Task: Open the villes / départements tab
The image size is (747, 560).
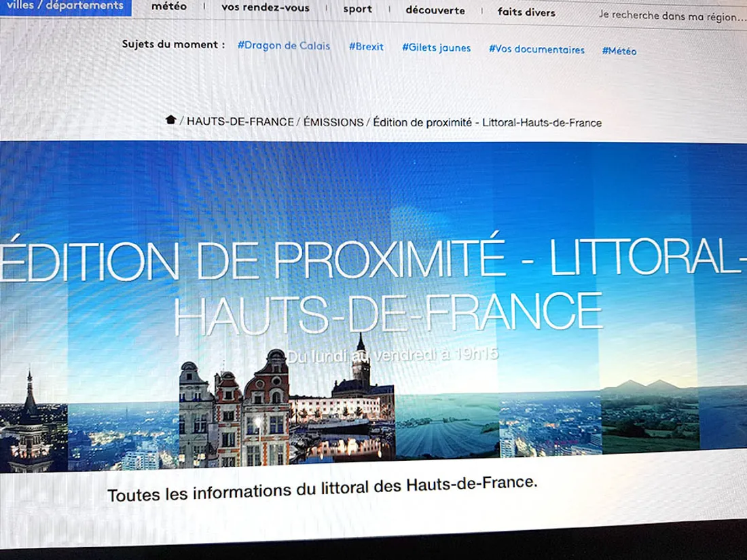Action: [x=65, y=6]
